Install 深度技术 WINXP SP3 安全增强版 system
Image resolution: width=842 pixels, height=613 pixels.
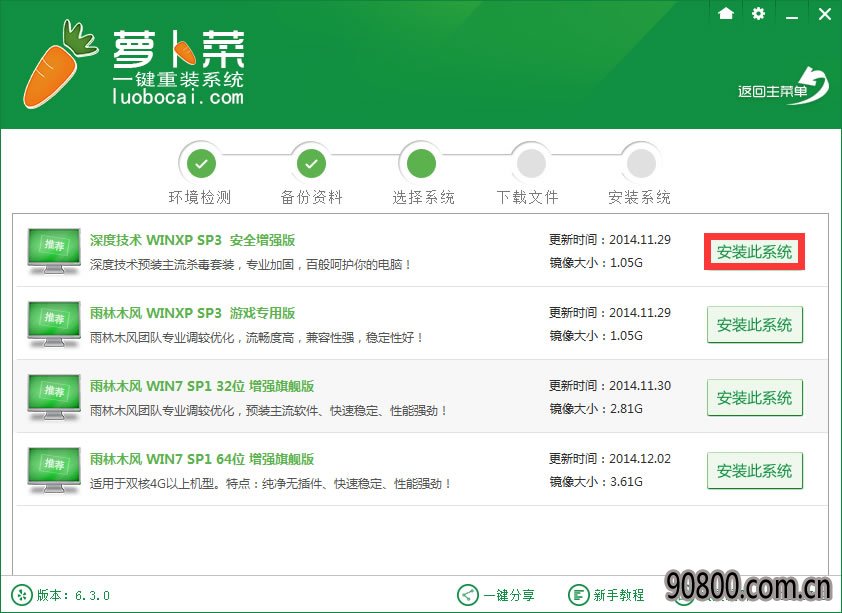click(x=754, y=252)
